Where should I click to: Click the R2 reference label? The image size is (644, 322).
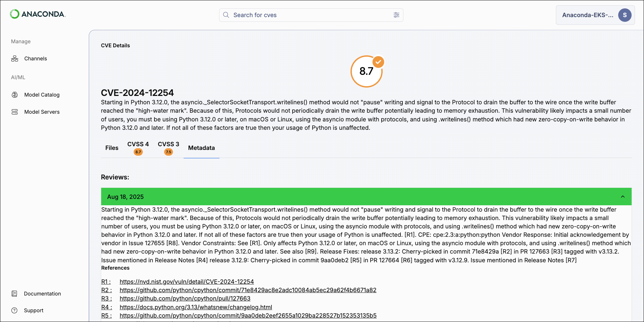point(107,290)
